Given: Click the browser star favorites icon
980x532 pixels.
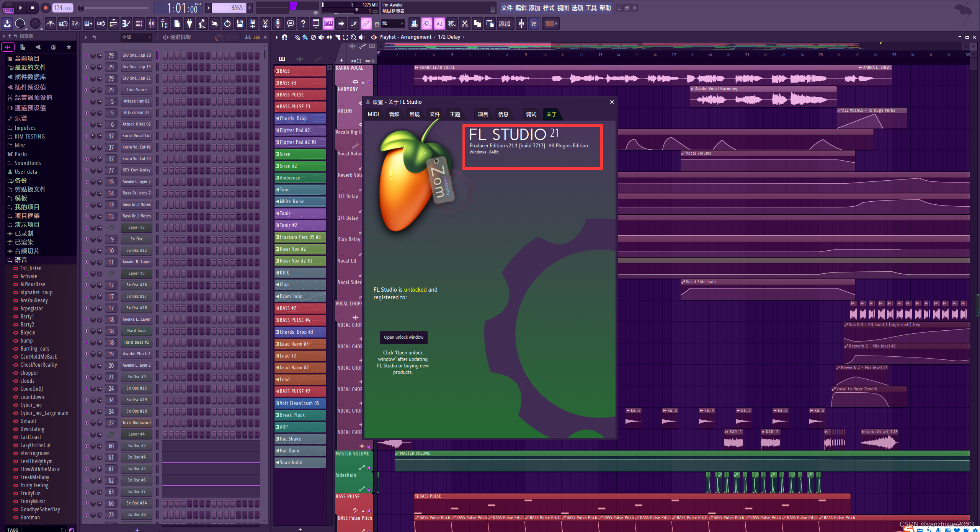Looking at the screenshot, I should click(x=69, y=47).
